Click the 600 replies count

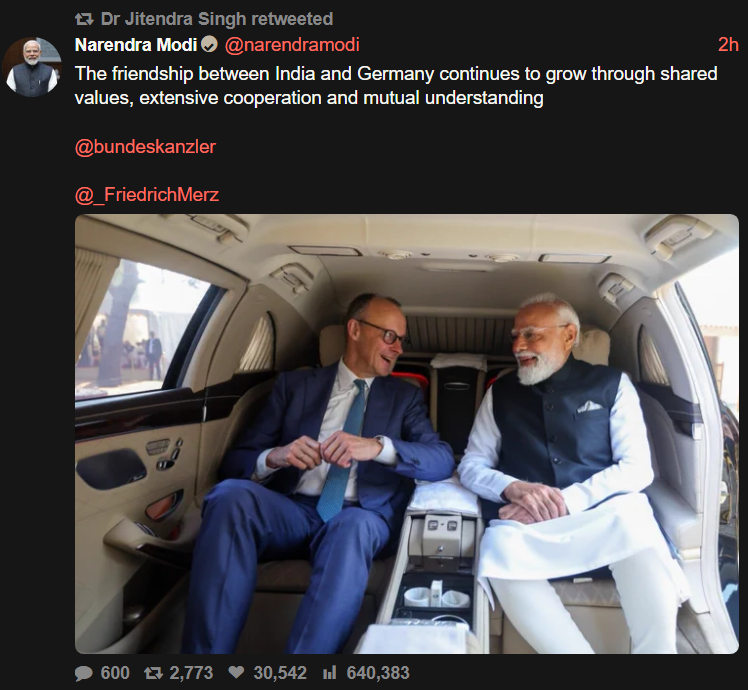tap(115, 673)
